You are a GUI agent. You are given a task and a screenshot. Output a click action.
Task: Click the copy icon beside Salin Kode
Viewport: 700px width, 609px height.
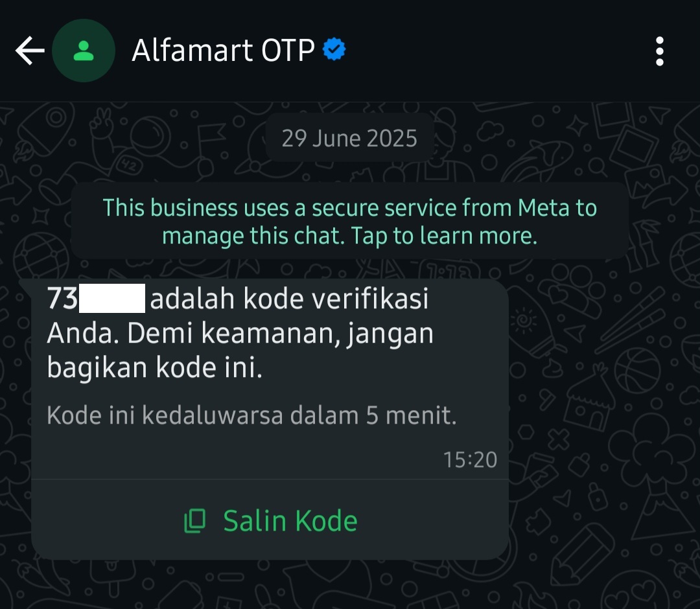pyautogui.click(x=195, y=521)
